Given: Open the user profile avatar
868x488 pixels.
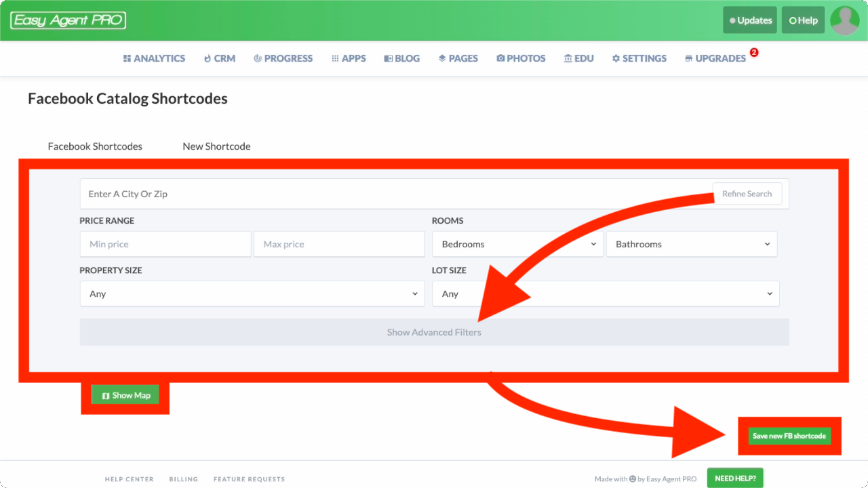Looking at the screenshot, I should point(844,20).
